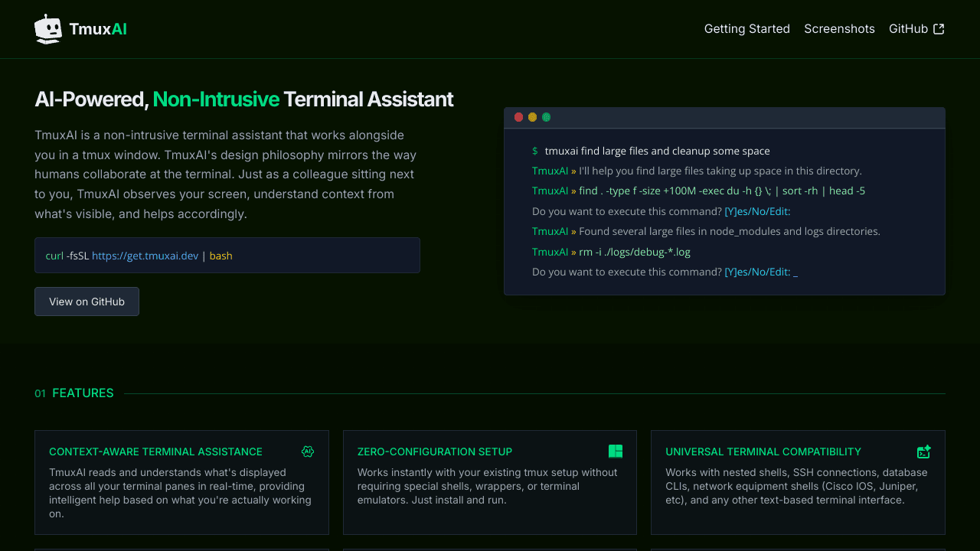Click the 01 FEATURES section label

tap(74, 393)
